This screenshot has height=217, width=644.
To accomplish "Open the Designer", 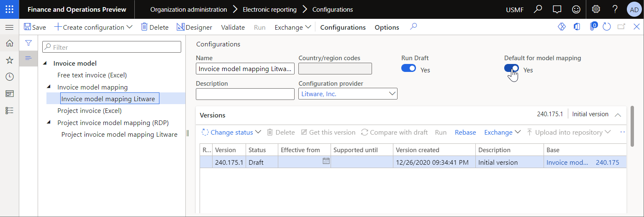I will [x=194, y=27].
